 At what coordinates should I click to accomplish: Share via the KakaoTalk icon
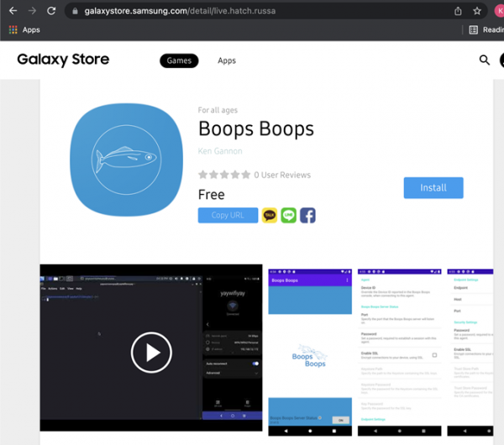[270, 215]
